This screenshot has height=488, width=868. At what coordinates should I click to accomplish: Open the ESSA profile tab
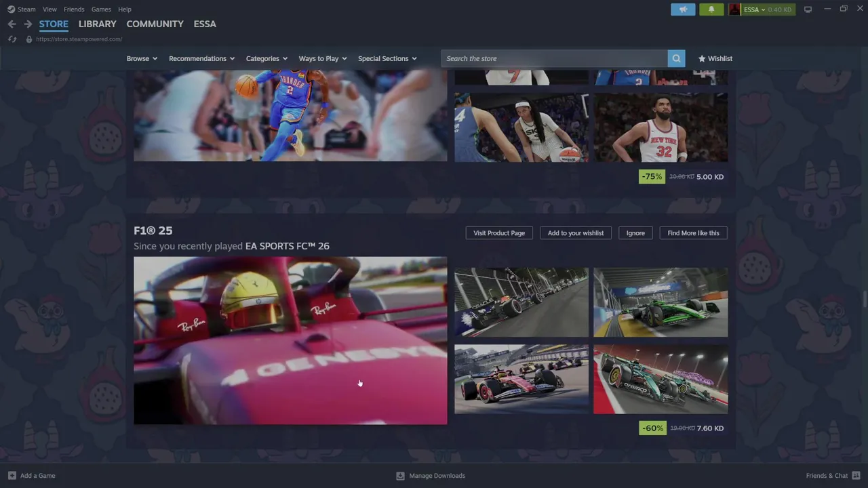coord(205,24)
